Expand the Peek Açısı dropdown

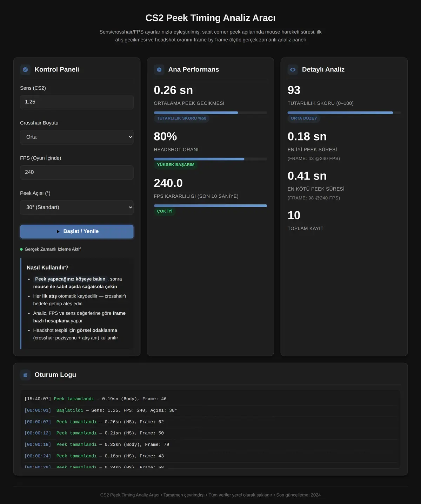(x=77, y=207)
